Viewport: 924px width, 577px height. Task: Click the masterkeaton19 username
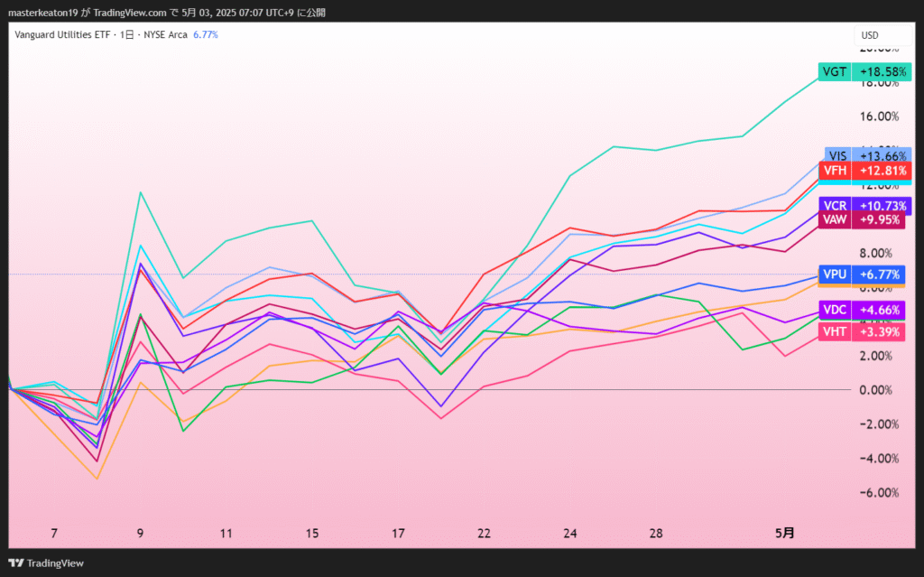point(43,13)
